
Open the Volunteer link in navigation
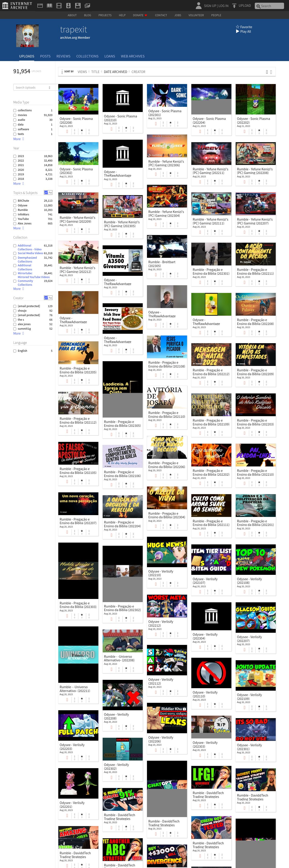pyautogui.click(x=196, y=15)
